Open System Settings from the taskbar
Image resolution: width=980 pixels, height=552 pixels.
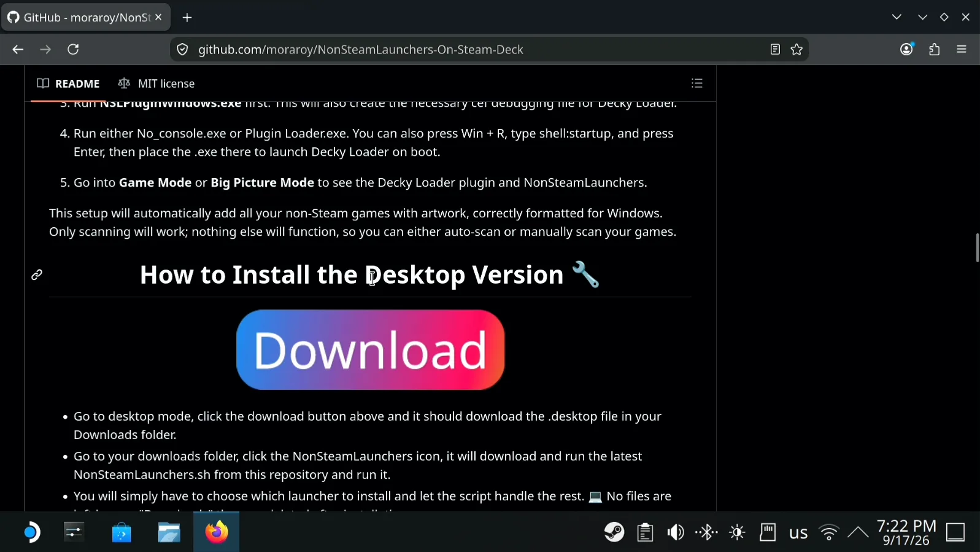click(x=74, y=532)
